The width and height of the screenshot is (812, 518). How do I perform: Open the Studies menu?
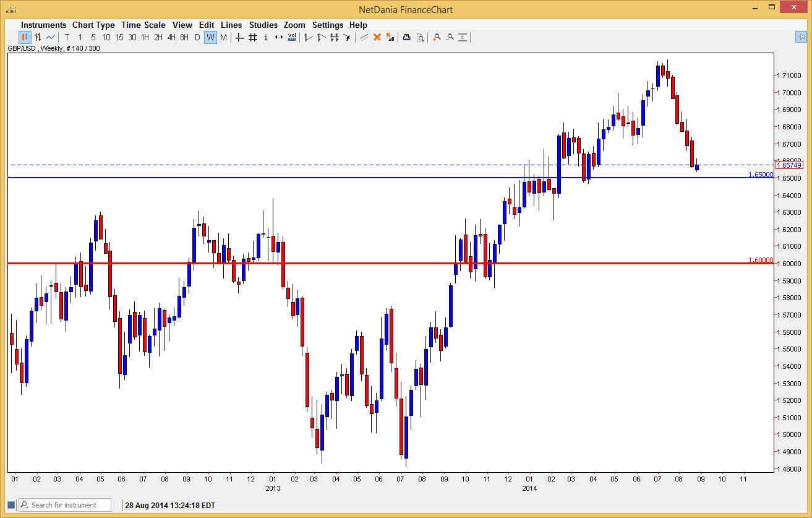point(263,25)
